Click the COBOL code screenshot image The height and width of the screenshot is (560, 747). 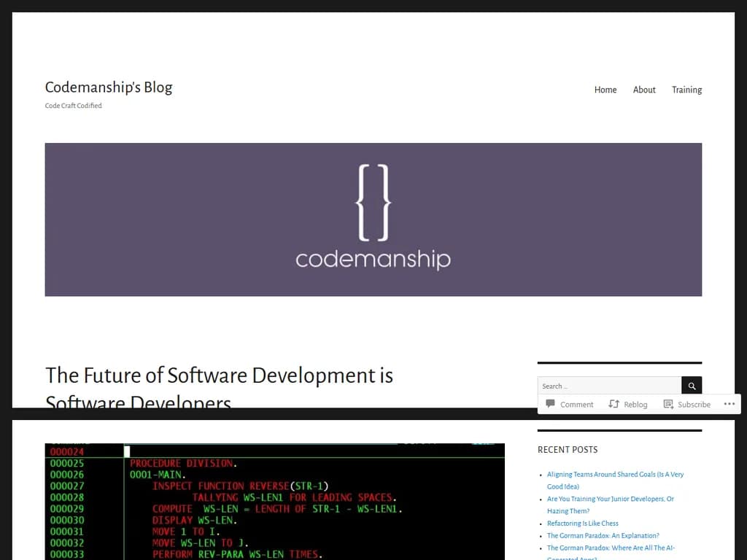[x=274, y=503]
